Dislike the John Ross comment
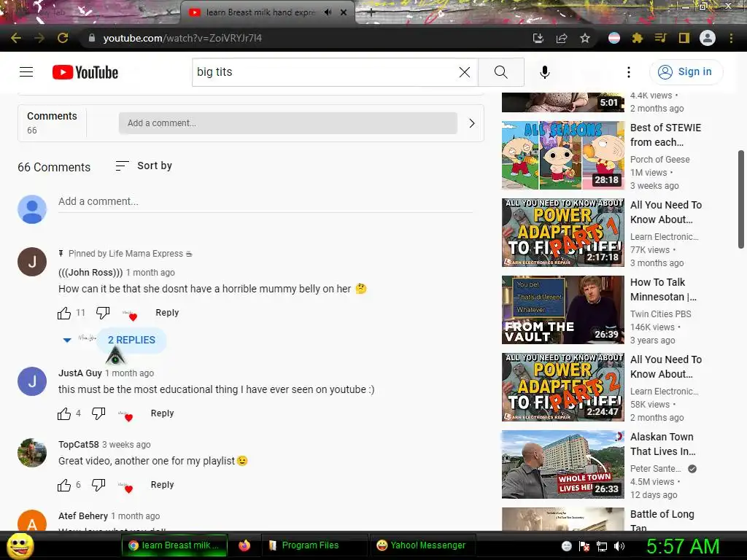Screen dimensions: 747x560 point(103,313)
